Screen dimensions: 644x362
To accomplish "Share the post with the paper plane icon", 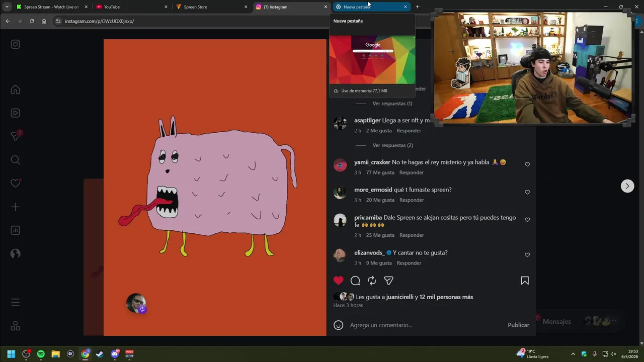I will coord(388,281).
